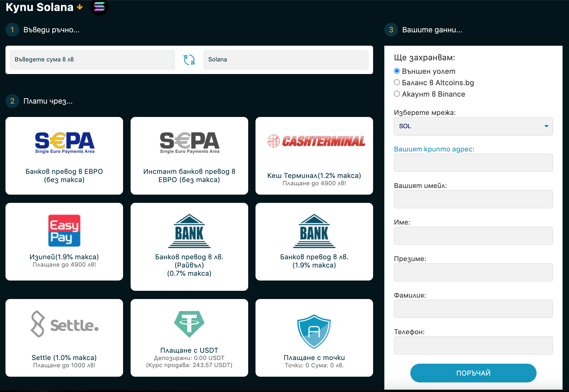Image resolution: width=569 pixels, height=392 pixels.
Task: Click the Кеш Терминал (1.2% такса) label
Action: (314, 175)
